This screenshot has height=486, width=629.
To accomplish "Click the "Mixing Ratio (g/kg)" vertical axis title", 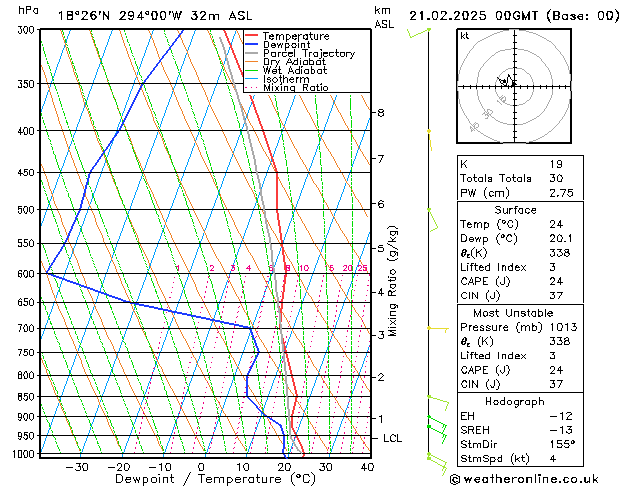I will pos(393,281).
